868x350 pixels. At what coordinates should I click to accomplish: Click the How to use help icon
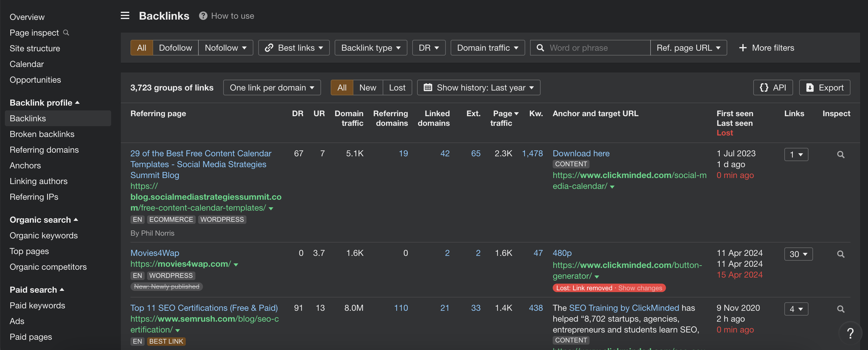[x=203, y=15]
